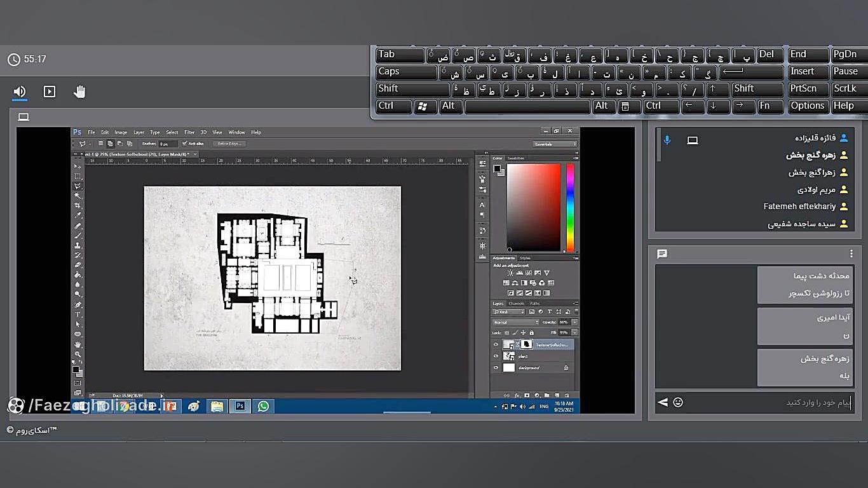Click the rainbow hue slider strip
The image size is (868, 488).
(570, 207)
